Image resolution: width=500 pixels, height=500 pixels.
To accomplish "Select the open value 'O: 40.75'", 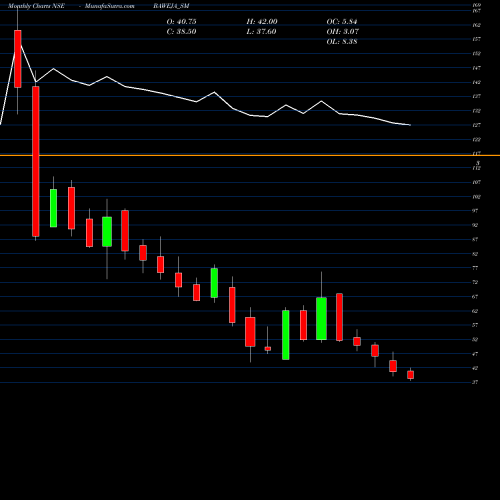I will tap(181, 22).
